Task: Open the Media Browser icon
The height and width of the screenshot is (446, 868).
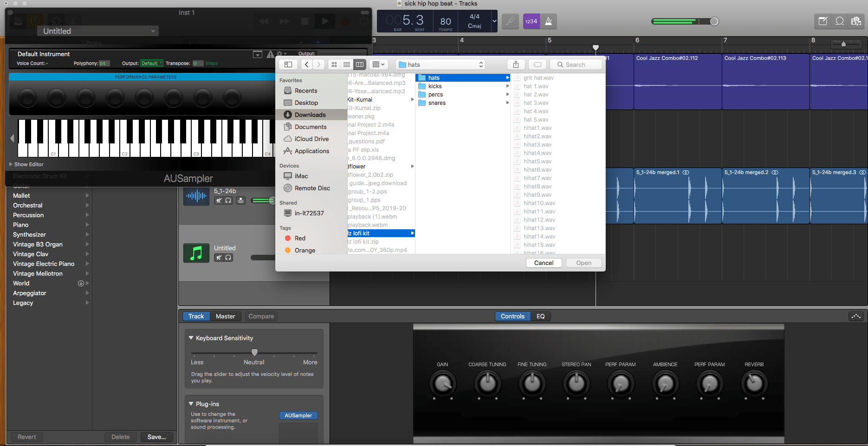Action: [x=856, y=21]
